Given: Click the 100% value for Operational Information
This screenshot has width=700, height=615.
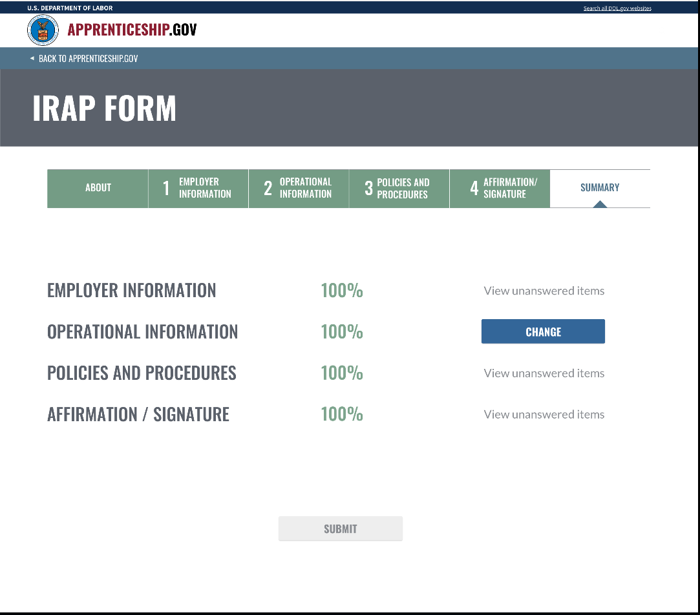Looking at the screenshot, I should tap(342, 331).
